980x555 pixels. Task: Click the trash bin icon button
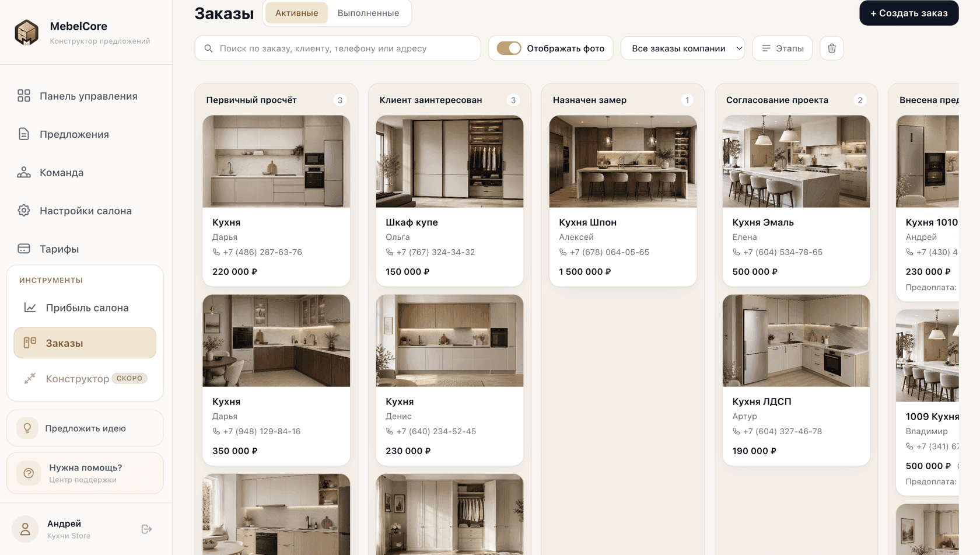[x=832, y=48]
